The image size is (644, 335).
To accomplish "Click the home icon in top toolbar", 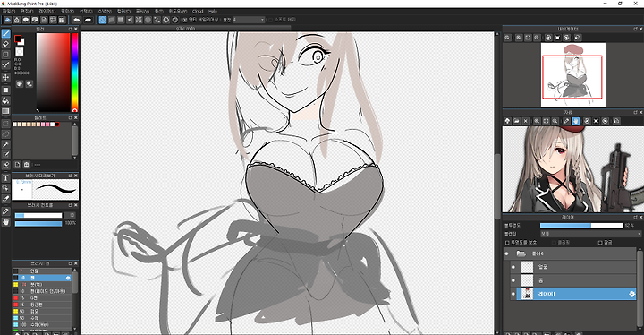I will [x=17, y=20].
